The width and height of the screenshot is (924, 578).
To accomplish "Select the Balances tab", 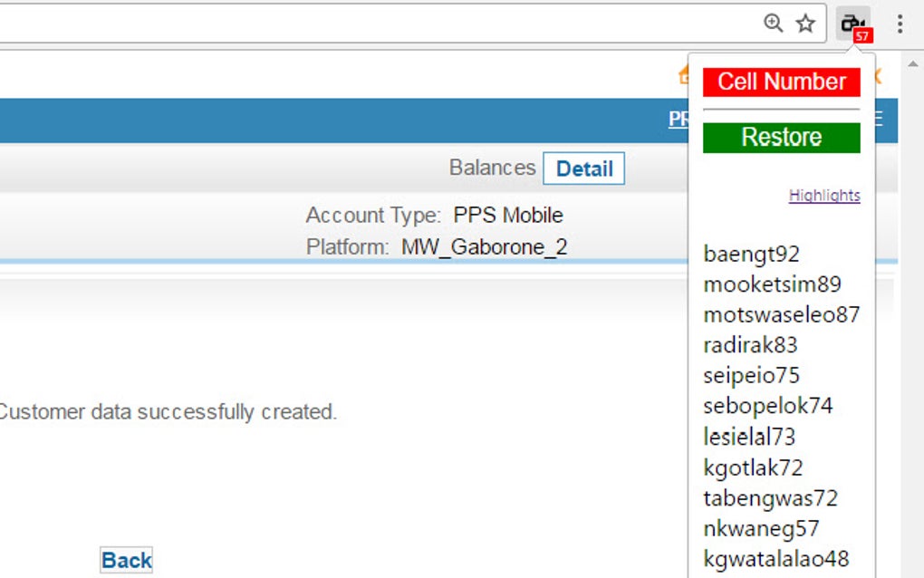I will tap(491, 168).
